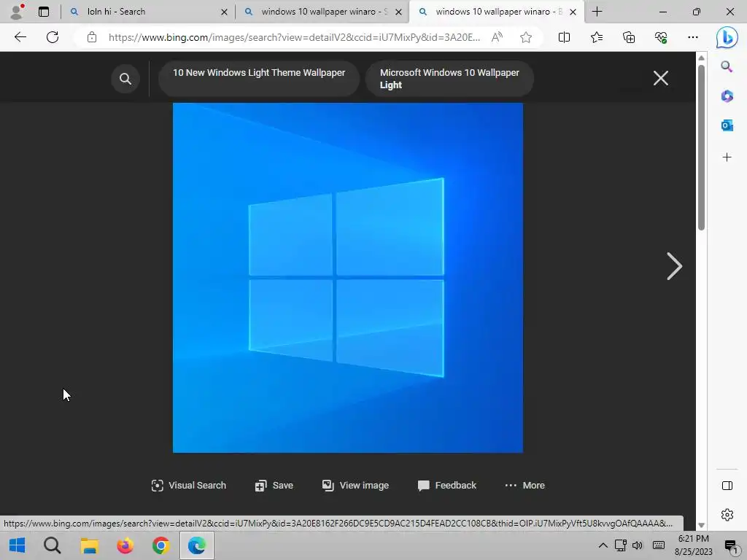
Task: Save the image to collection
Action: [274, 485]
